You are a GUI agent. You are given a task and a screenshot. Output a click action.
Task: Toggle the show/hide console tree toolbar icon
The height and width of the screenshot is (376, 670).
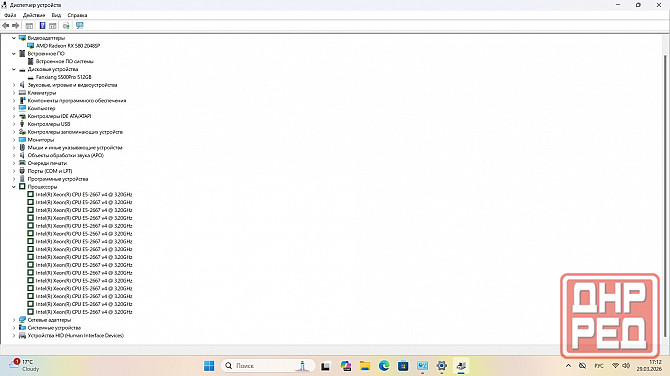tap(29, 26)
